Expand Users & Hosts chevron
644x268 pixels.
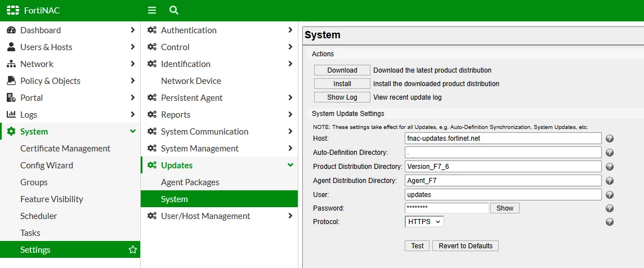[x=132, y=47]
